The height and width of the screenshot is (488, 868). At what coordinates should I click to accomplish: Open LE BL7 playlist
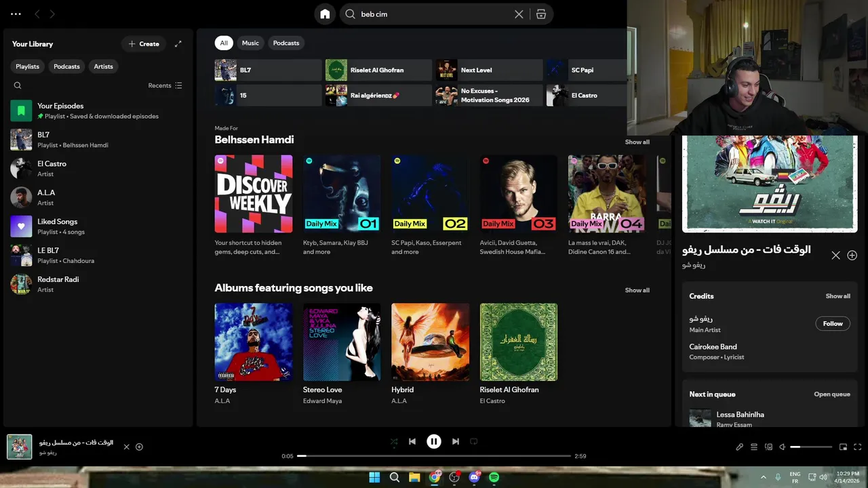98,255
